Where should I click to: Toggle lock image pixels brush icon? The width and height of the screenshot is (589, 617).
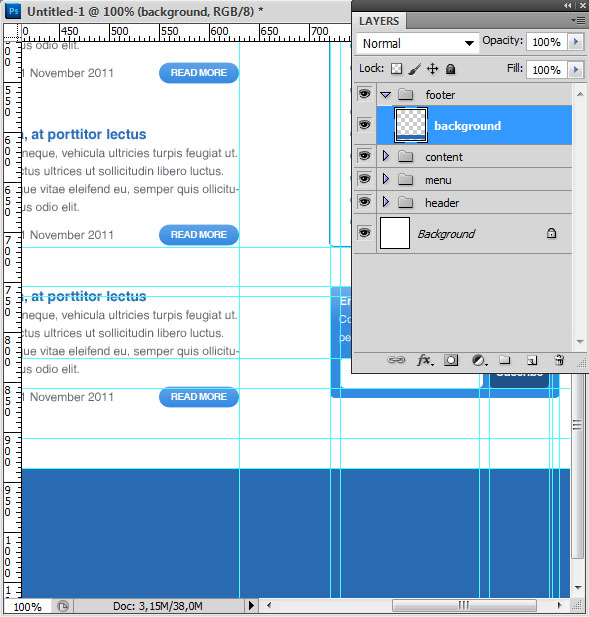point(415,69)
